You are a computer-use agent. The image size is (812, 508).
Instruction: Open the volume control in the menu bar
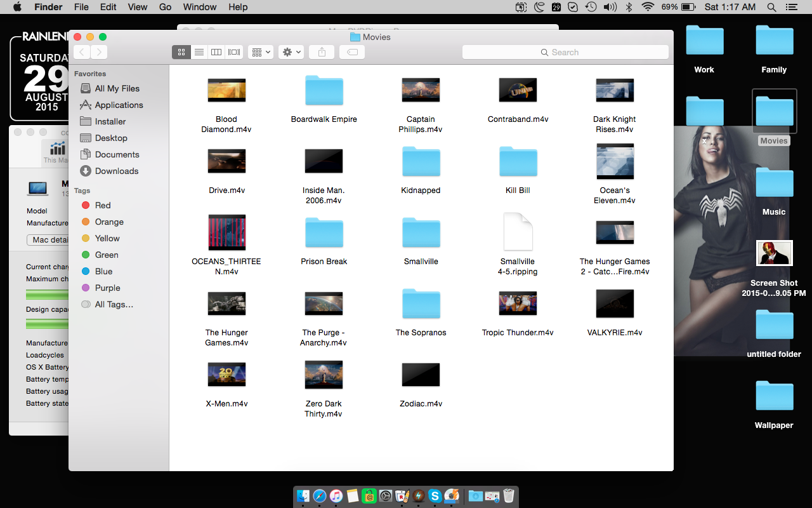610,7
